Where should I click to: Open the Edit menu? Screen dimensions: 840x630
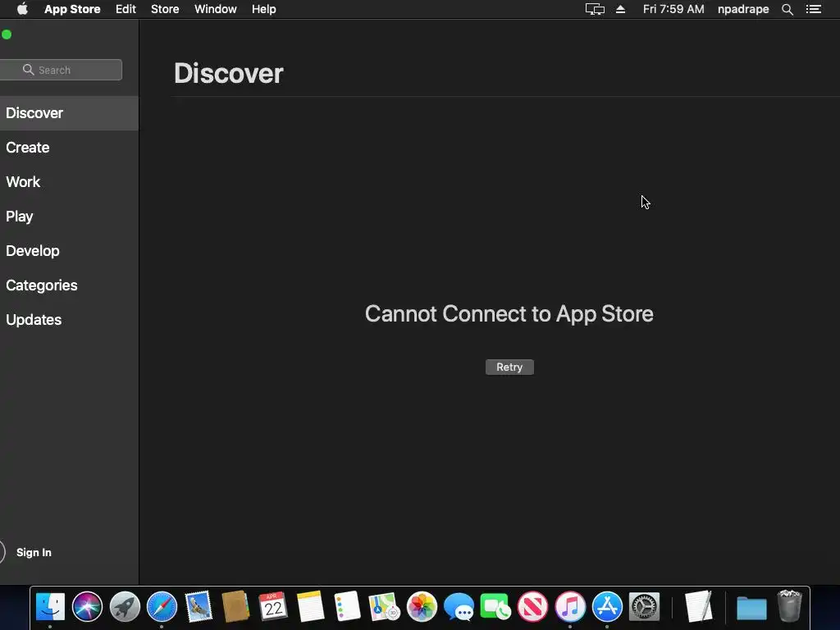pyautogui.click(x=126, y=9)
